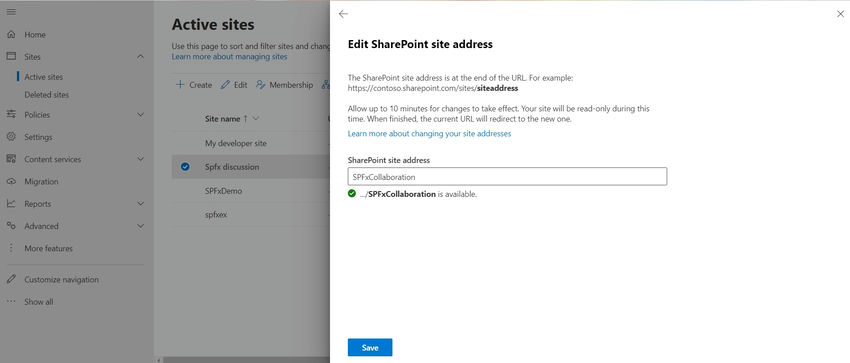
Task: Click the Save button
Action: click(370, 348)
